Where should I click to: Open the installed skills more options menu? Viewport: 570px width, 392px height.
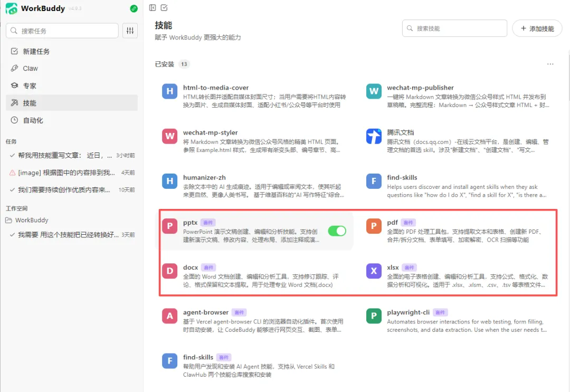tap(550, 64)
